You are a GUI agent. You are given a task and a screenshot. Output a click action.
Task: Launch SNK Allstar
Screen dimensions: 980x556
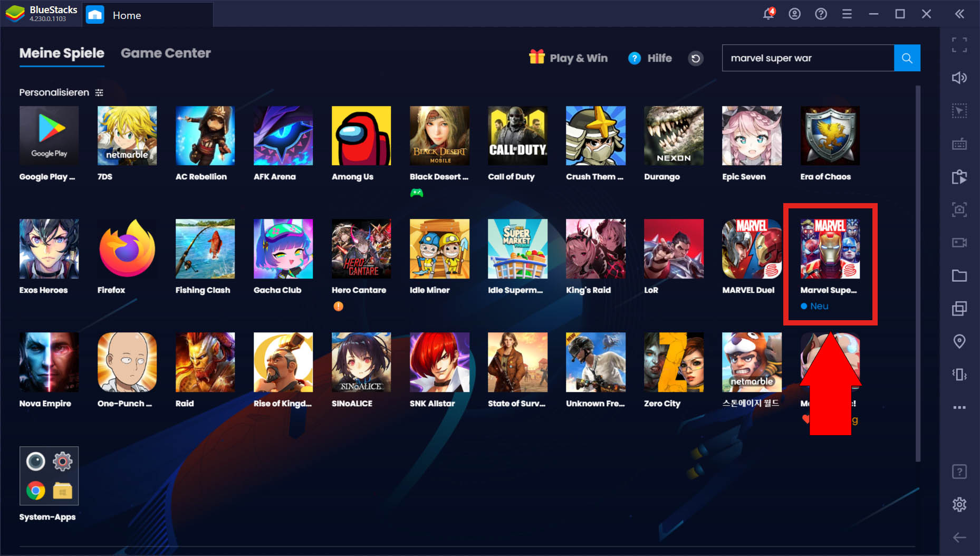(439, 362)
